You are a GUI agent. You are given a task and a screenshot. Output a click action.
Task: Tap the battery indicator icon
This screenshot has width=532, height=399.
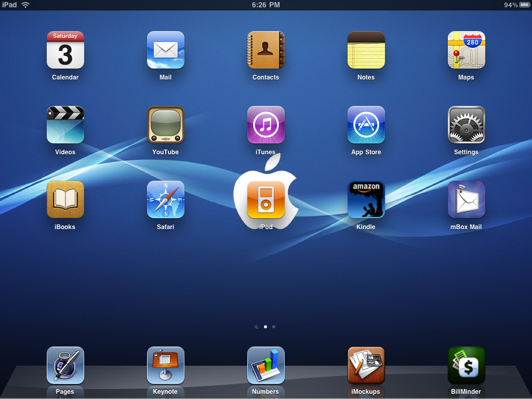pyautogui.click(x=525, y=5)
